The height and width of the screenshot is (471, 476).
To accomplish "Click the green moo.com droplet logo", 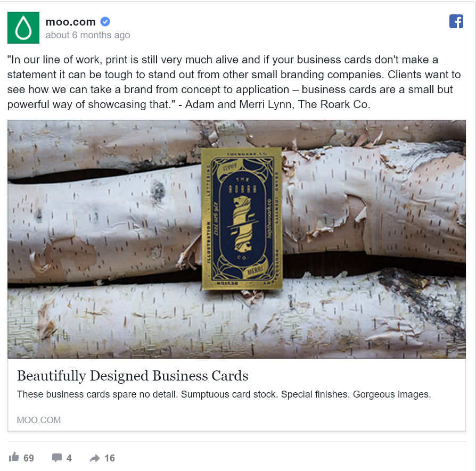I will click(x=23, y=28).
